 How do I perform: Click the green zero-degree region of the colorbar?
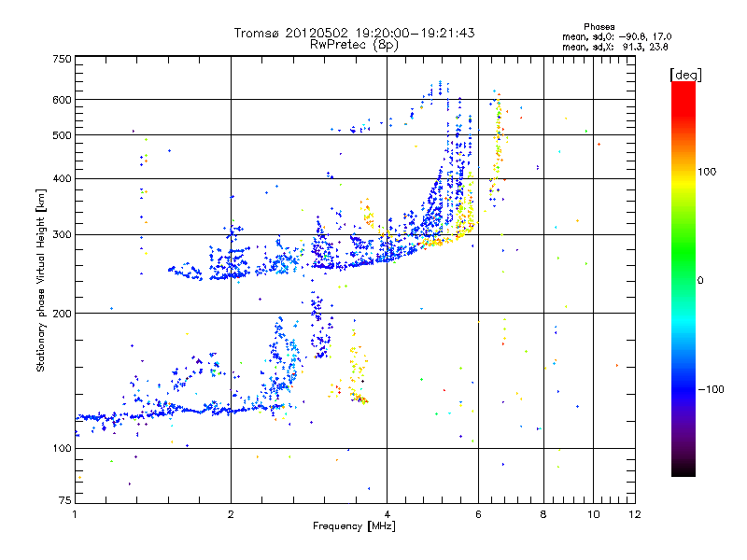click(x=684, y=280)
